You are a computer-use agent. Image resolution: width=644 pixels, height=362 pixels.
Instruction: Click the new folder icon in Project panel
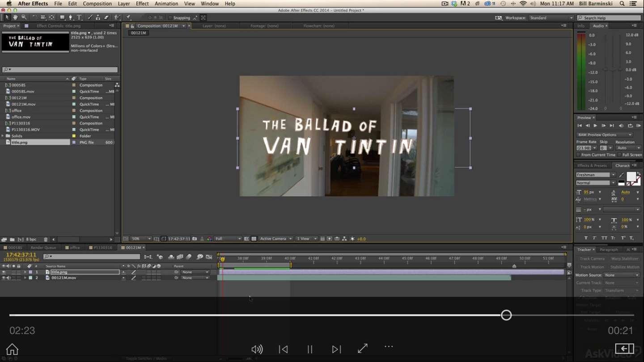tap(12, 240)
